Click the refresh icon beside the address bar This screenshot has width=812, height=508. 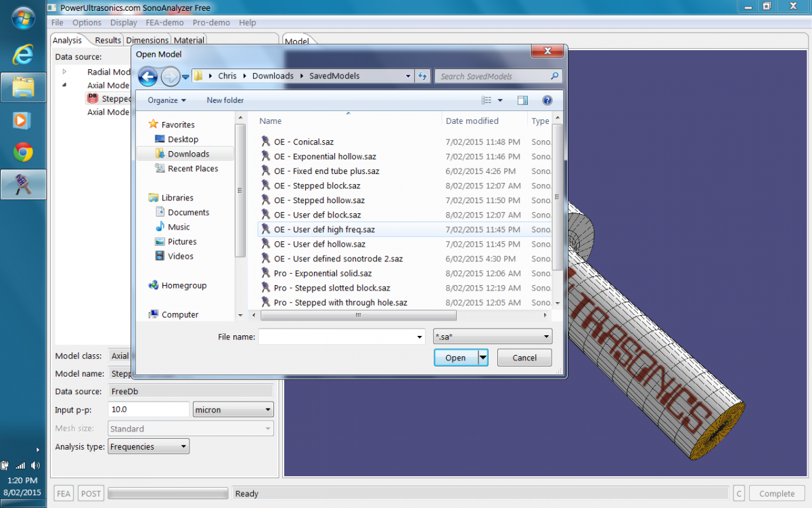(x=423, y=77)
